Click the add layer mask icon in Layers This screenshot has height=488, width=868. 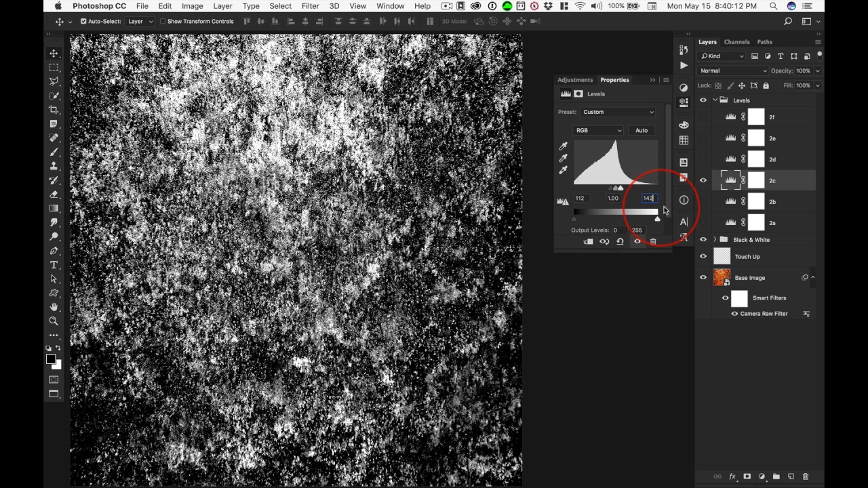point(747,476)
